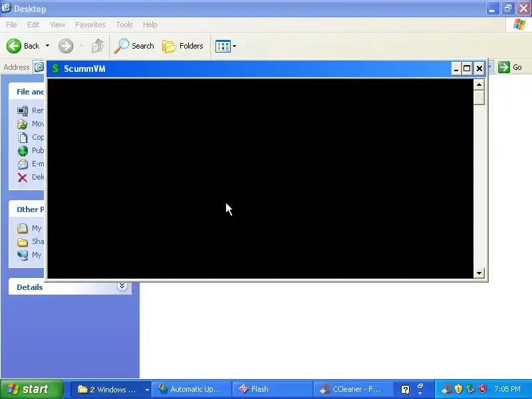Click the ScummVM scrollbar thumb
Screen dimensions: 532x399
tap(479, 97)
